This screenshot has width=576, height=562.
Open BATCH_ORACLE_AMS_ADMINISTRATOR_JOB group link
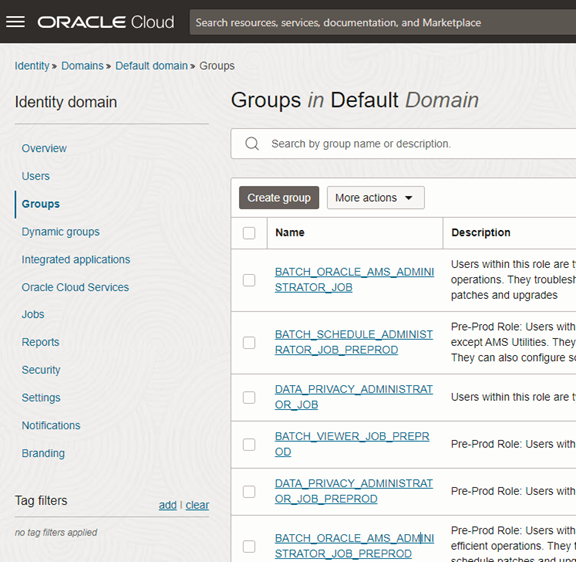point(354,280)
